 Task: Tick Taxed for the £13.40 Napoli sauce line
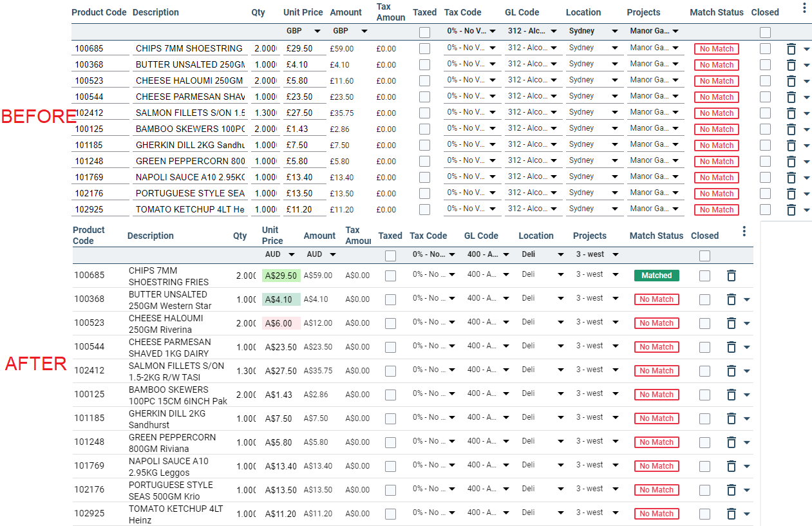[x=425, y=177]
